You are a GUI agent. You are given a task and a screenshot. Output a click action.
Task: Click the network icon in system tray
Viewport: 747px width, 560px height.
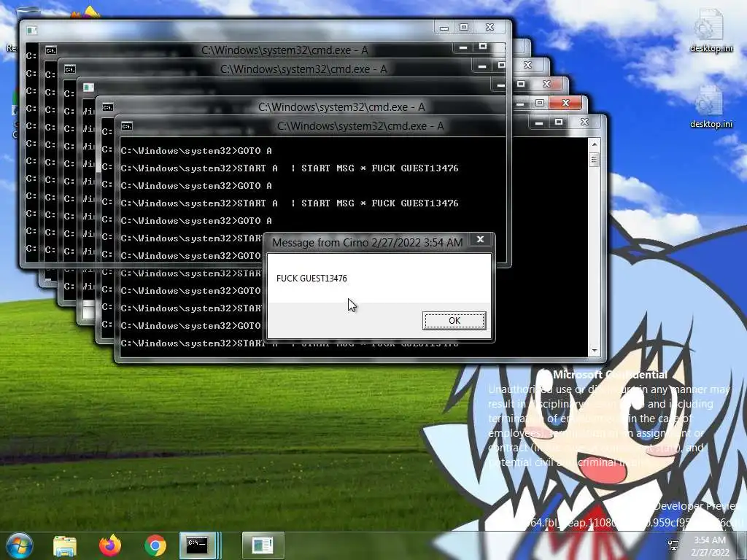click(x=673, y=545)
